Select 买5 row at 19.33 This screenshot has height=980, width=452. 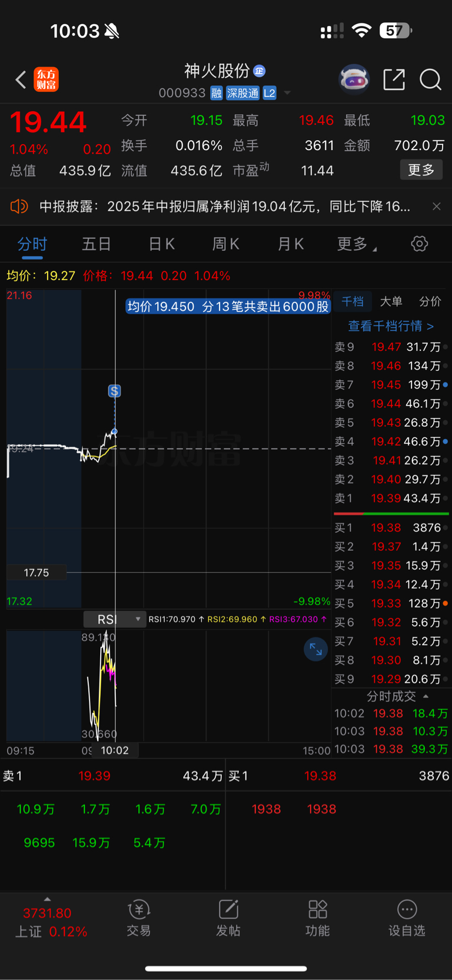(391, 603)
